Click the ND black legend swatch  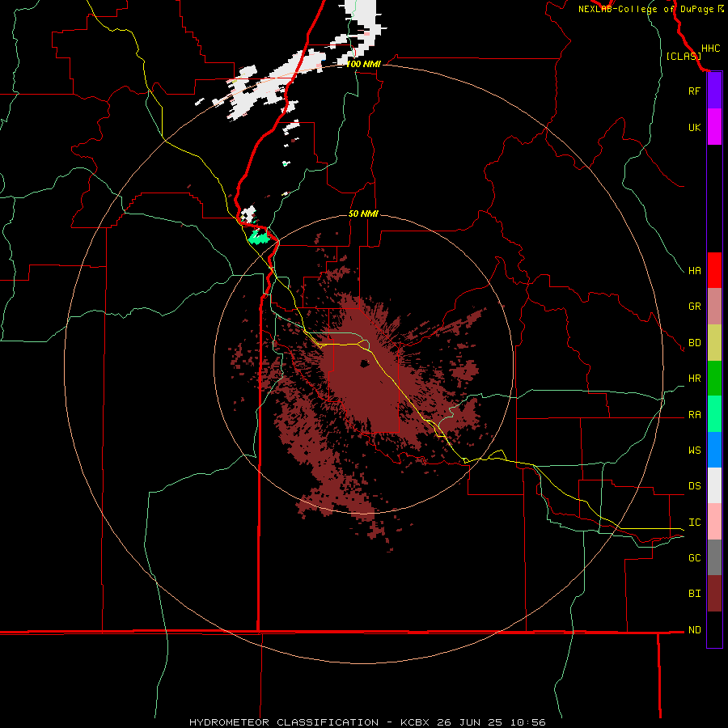click(x=714, y=629)
